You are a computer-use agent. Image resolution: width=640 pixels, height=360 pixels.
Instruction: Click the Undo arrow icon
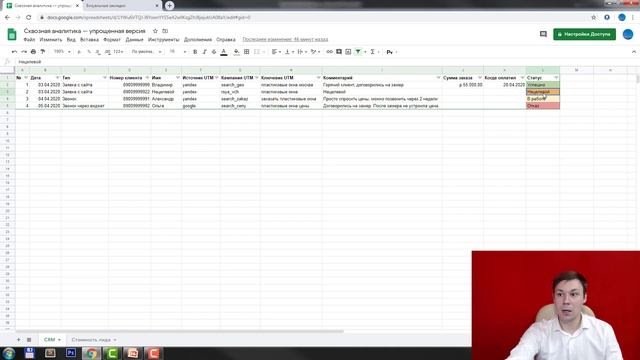(x=14, y=52)
